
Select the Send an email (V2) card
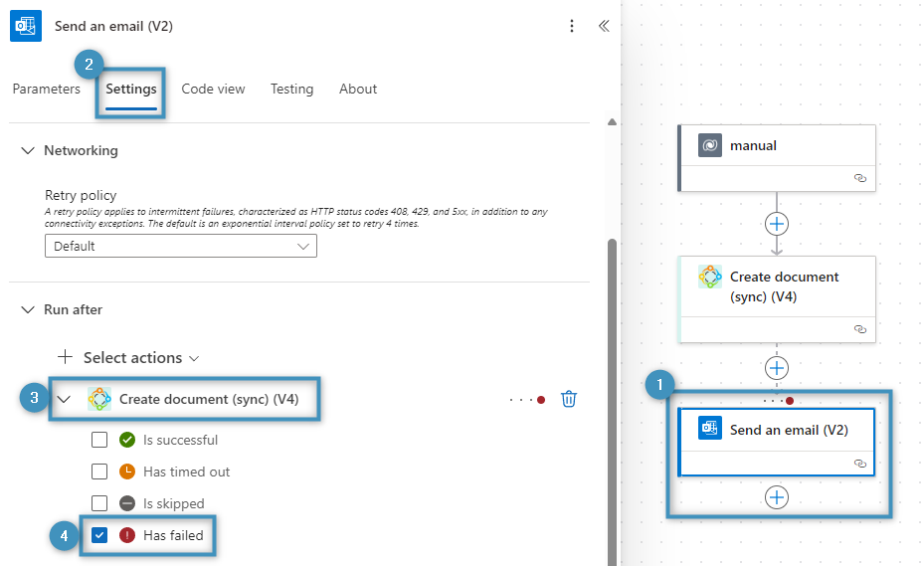(x=777, y=443)
